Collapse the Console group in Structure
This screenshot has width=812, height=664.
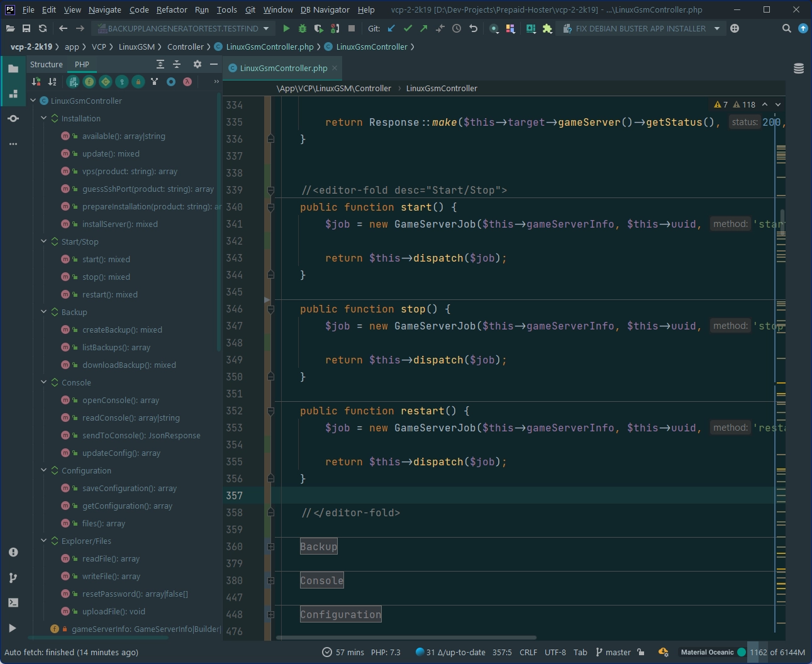pos(44,382)
